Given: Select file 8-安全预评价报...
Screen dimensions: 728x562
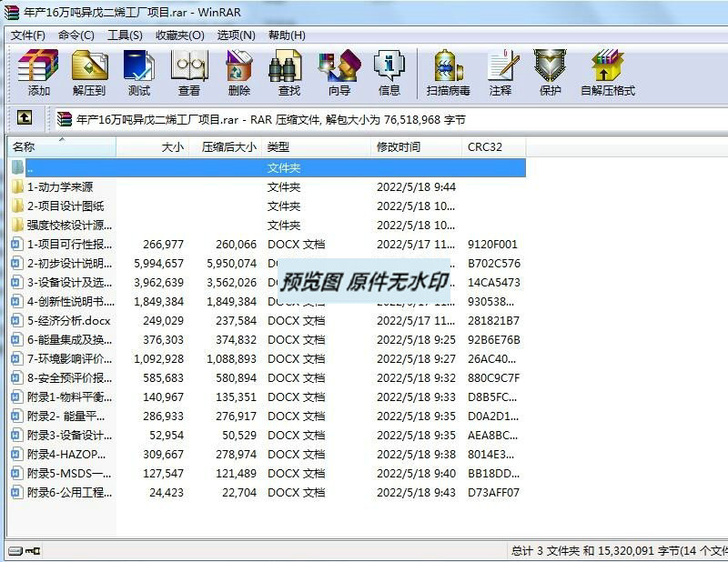Looking at the screenshot, I should (x=268, y=377).
